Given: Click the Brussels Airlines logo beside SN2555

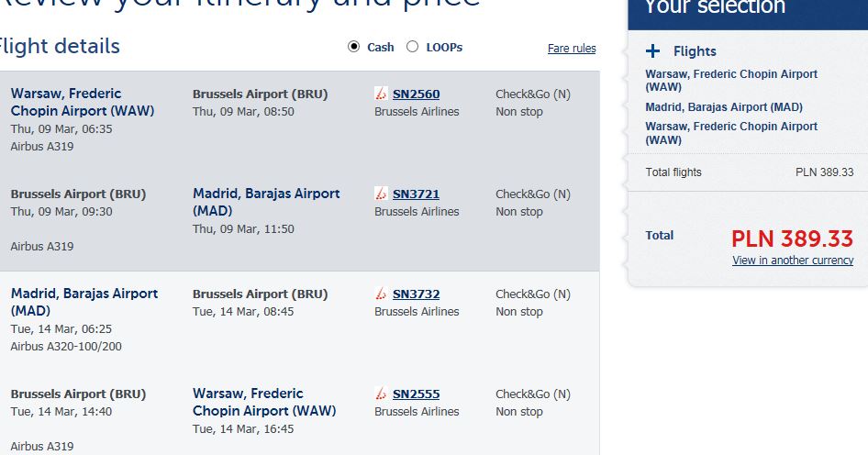Looking at the screenshot, I should 380,394.
